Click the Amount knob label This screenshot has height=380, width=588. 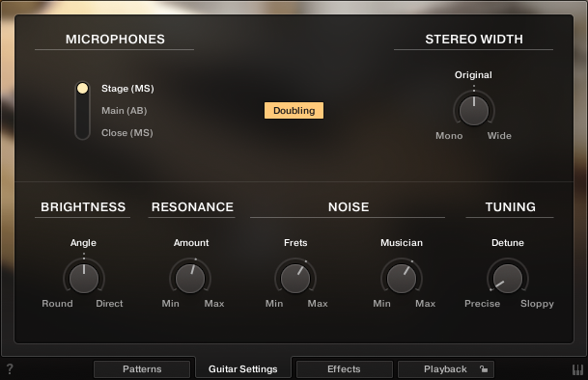coord(191,243)
